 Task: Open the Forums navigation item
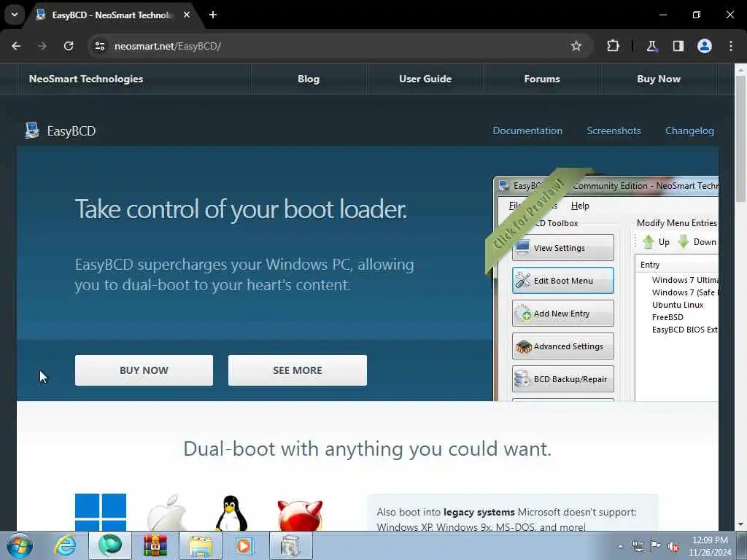point(542,79)
